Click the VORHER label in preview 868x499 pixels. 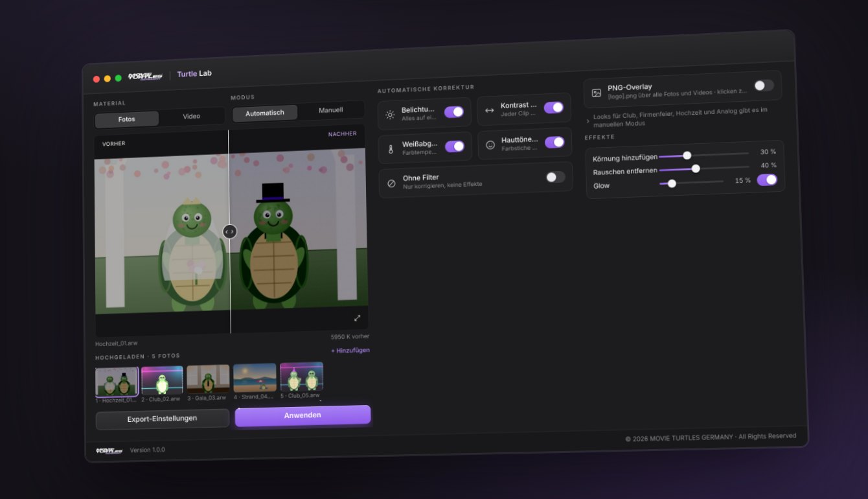[x=113, y=144]
